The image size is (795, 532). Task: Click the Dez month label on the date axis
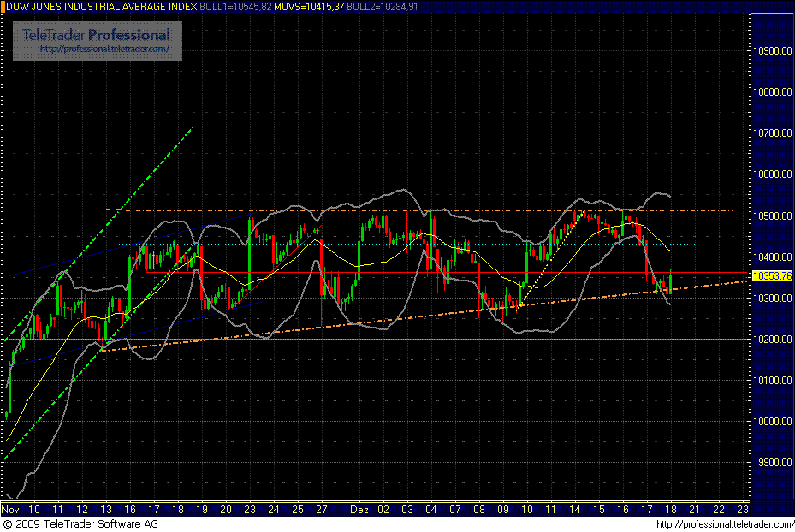click(x=359, y=509)
